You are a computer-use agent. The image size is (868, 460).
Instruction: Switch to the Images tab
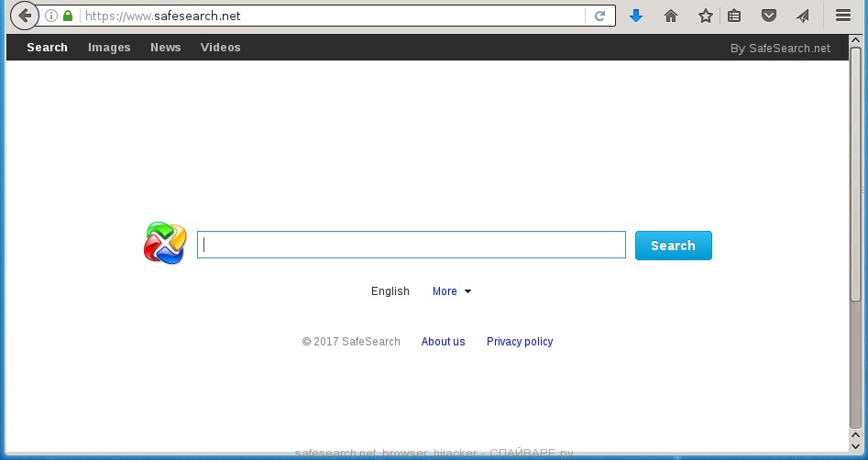tap(109, 48)
